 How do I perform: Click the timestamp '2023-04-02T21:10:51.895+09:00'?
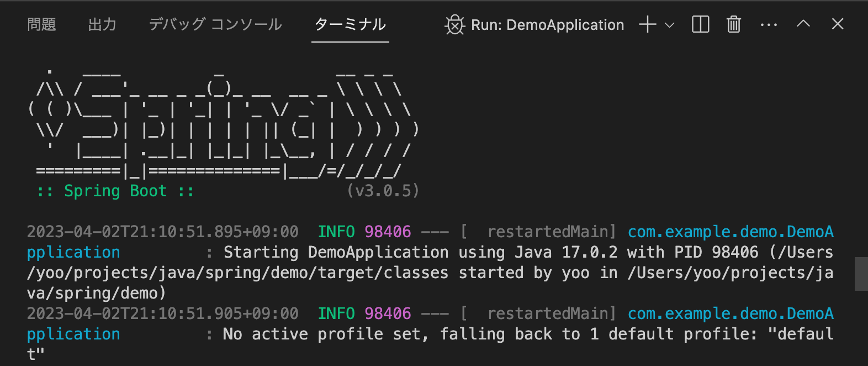click(163, 232)
